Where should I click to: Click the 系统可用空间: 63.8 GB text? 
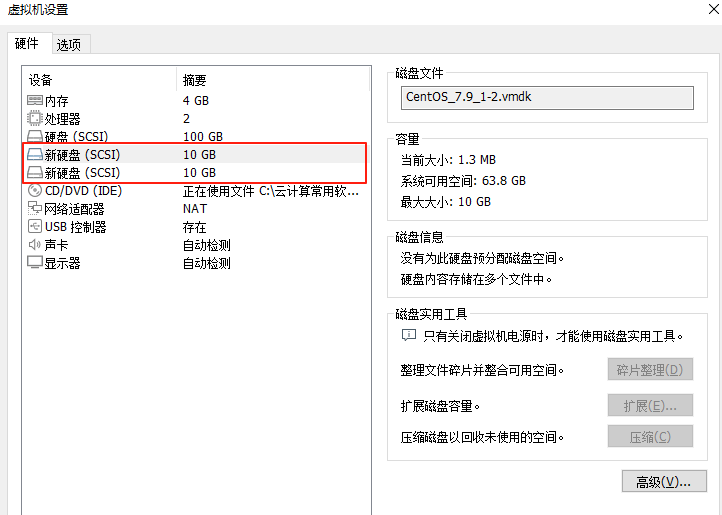[463, 181]
